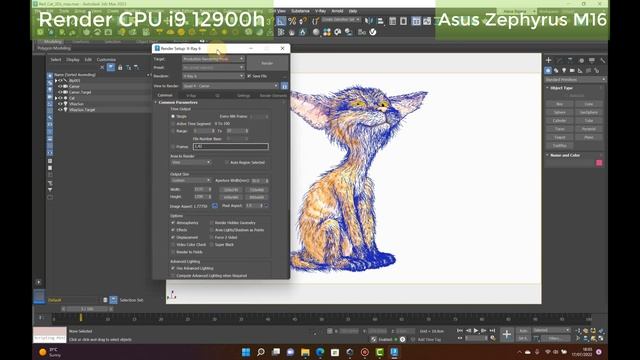This screenshot has width=640, height=360.
Task: Hide the Cat object via its eye icon
Action: pyautogui.click(x=60, y=98)
